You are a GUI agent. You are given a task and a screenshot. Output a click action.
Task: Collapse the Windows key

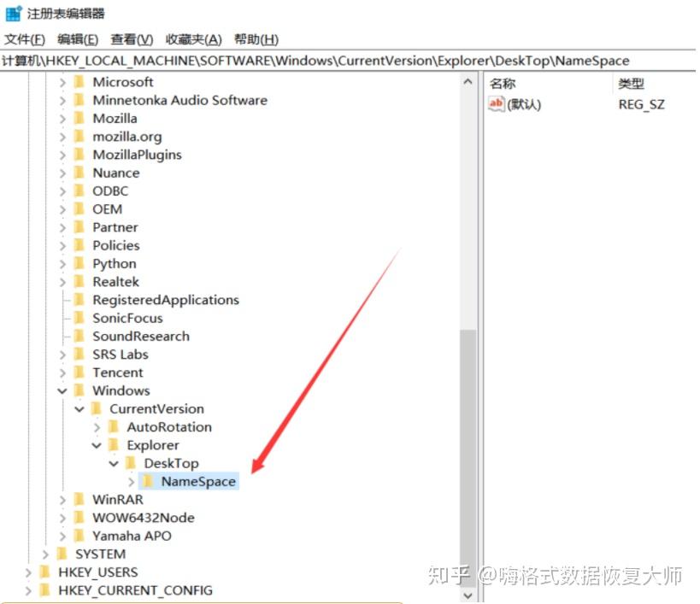coord(62,391)
